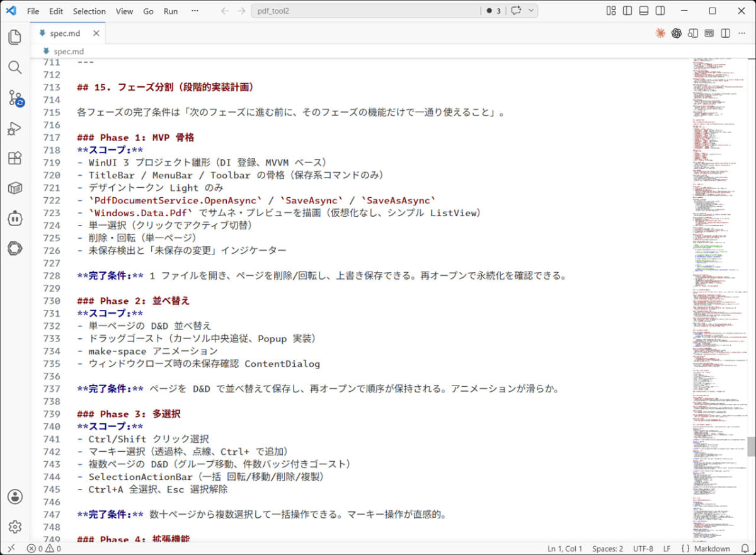Toggle the bottom panel
756x555 pixels.
(644, 11)
